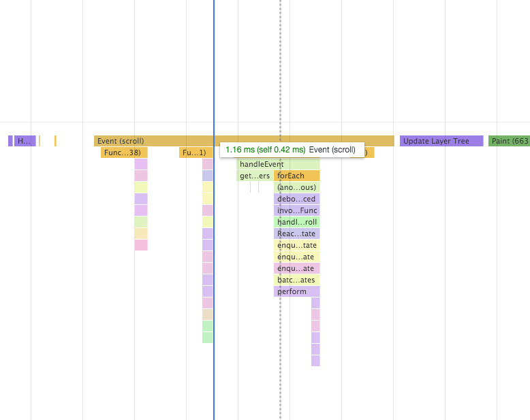The height and width of the screenshot is (420, 530).
Task: Click the (ano…ous) anonymous function entry
Action: pos(297,187)
